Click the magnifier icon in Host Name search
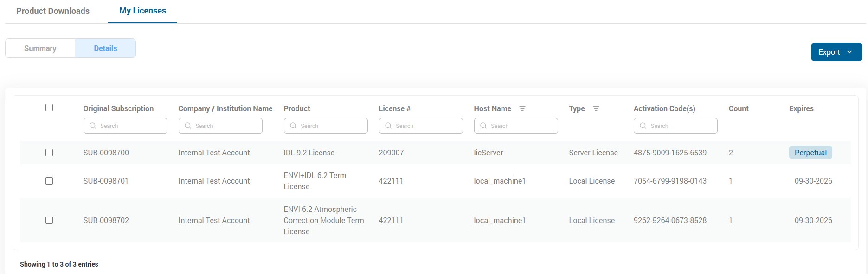This screenshot has height=274, width=868. (x=483, y=126)
